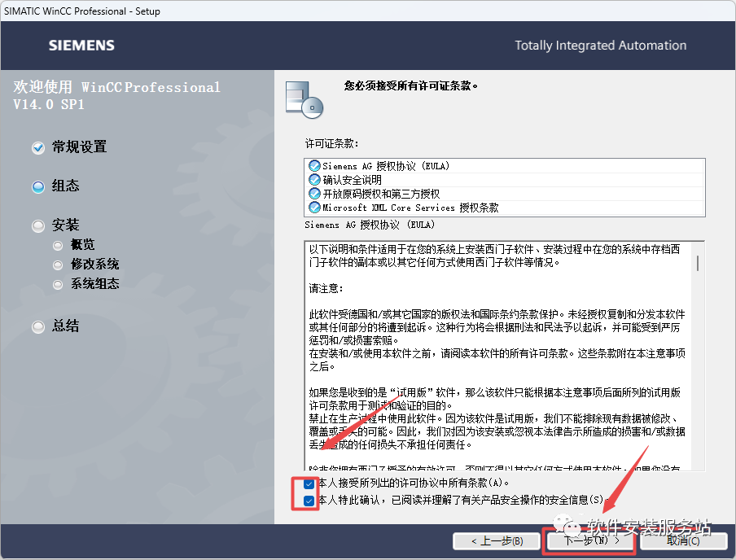Click the 组态 step in sidebar
Image resolution: width=736 pixels, height=560 pixels.
tap(65, 186)
